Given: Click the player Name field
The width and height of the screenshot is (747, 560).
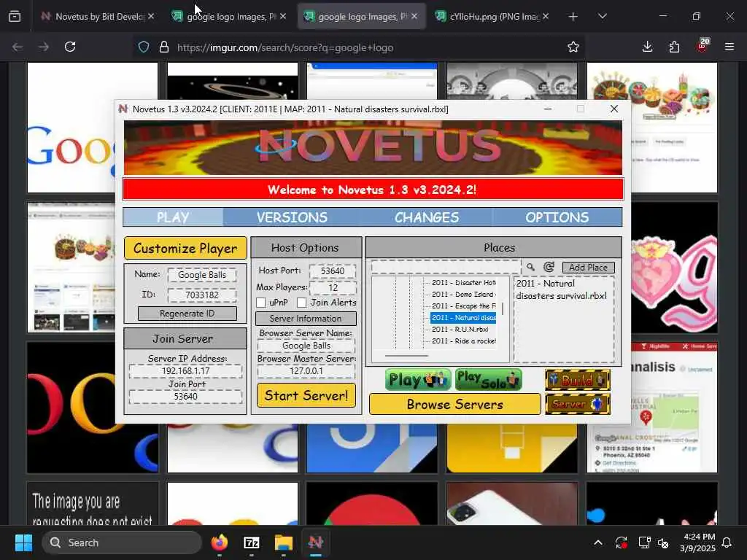Looking at the screenshot, I should coord(202,275).
